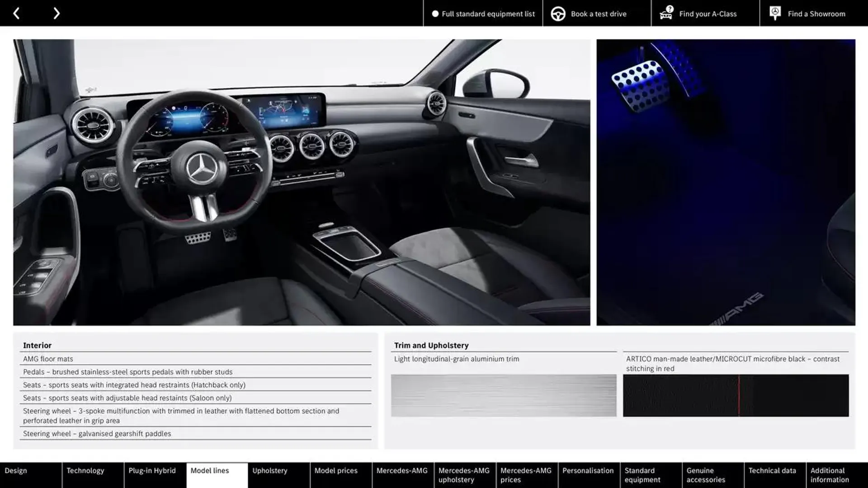
Task: Open the Mercedes-AMG prices tab
Action: pyautogui.click(x=526, y=475)
